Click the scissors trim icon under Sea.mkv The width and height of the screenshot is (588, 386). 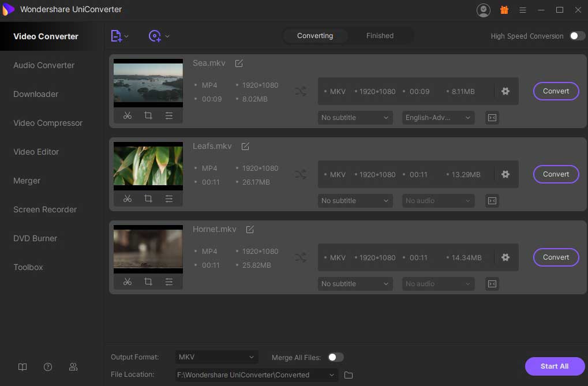(128, 116)
